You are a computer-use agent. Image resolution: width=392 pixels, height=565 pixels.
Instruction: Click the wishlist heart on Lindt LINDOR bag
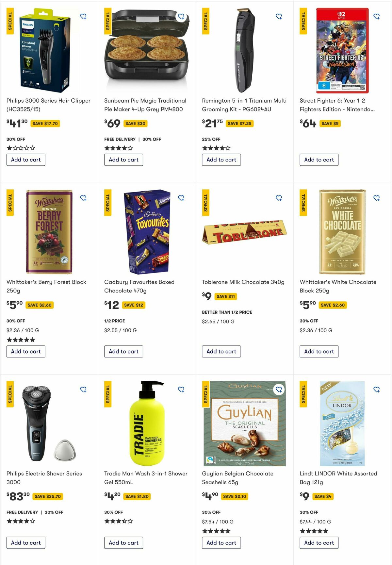(377, 390)
